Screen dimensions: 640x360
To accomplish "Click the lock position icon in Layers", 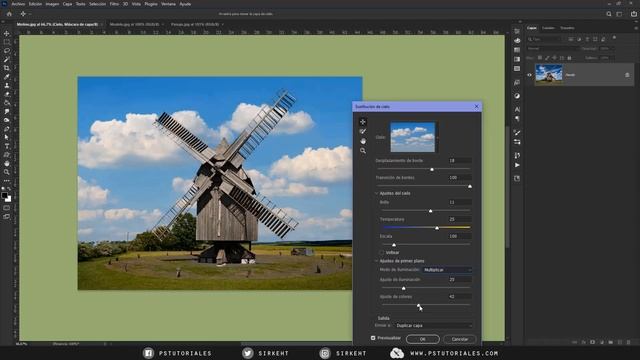I will 554,58.
